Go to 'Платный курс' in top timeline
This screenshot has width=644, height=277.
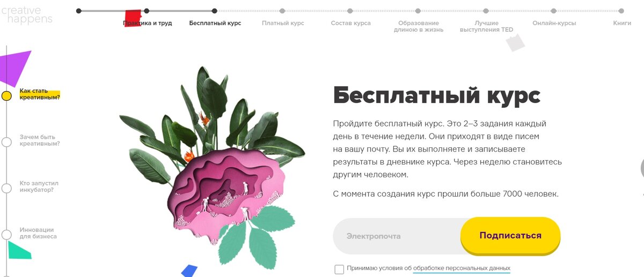pyautogui.click(x=283, y=23)
